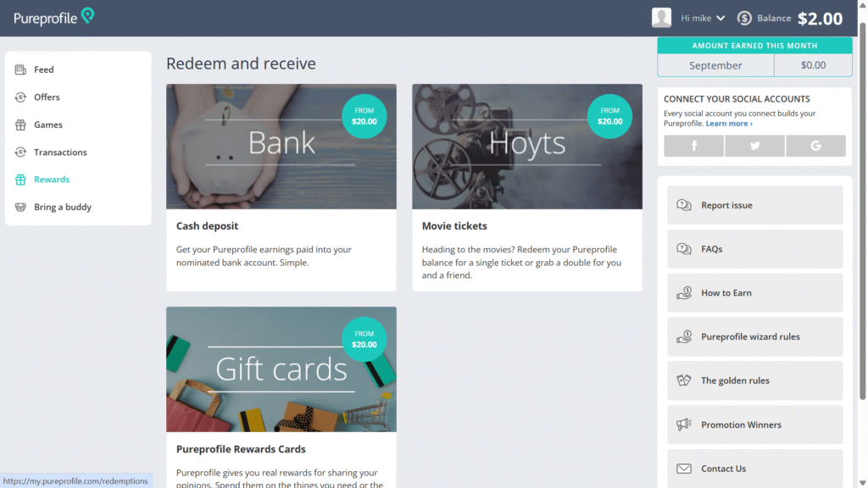Viewport: 868px width, 488px height.
Task: Open Offers in the sidebar menu
Action: pyautogui.click(x=47, y=97)
